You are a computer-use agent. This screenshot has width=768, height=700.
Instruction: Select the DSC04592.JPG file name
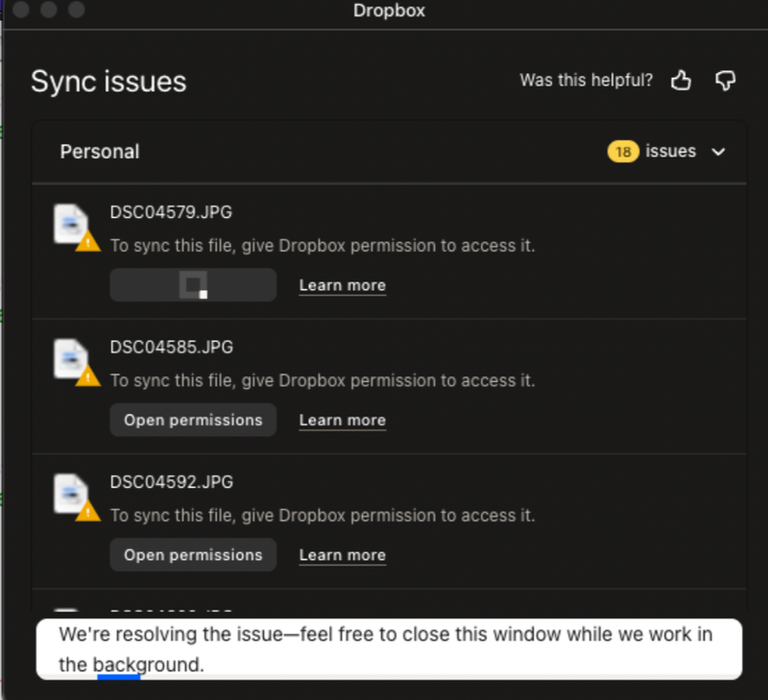(171, 482)
